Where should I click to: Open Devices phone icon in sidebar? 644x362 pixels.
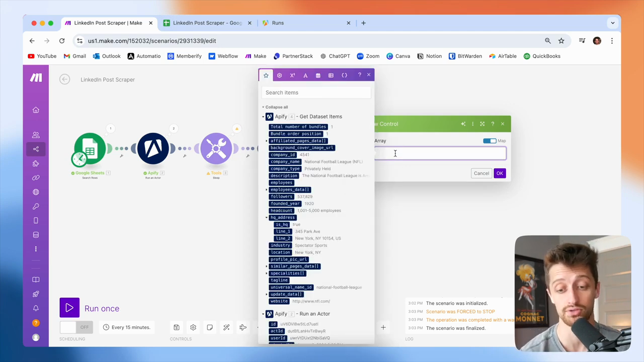pos(36,220)
